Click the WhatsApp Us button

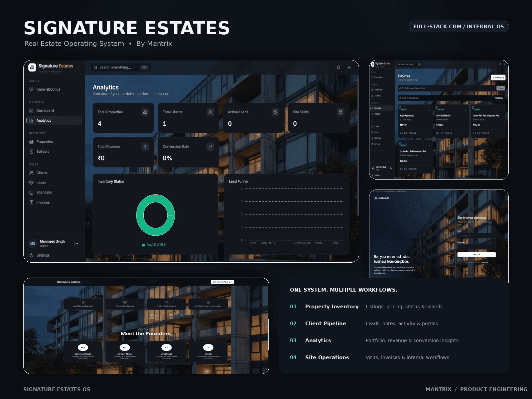click(x=222, y=282)
